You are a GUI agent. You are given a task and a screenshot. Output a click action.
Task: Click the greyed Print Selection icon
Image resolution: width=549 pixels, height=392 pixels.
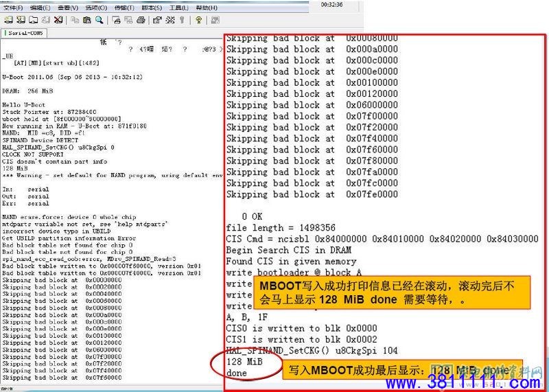click(x=128, y=20)
